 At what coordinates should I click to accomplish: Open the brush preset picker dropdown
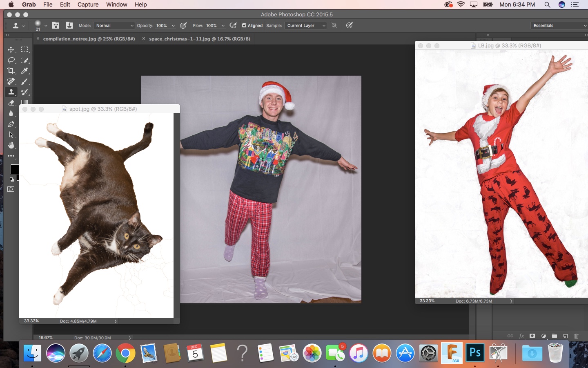(46, 26)
